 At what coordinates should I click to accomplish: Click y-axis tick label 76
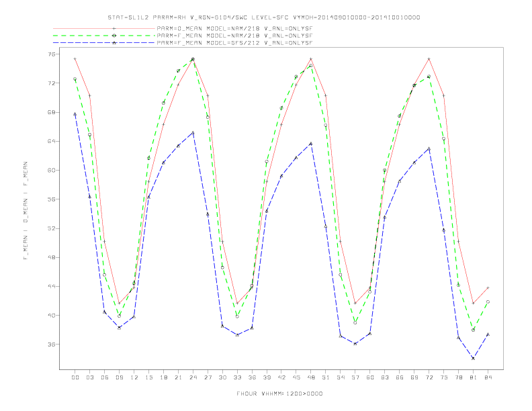pyautogui.click(x=52, y=54)
